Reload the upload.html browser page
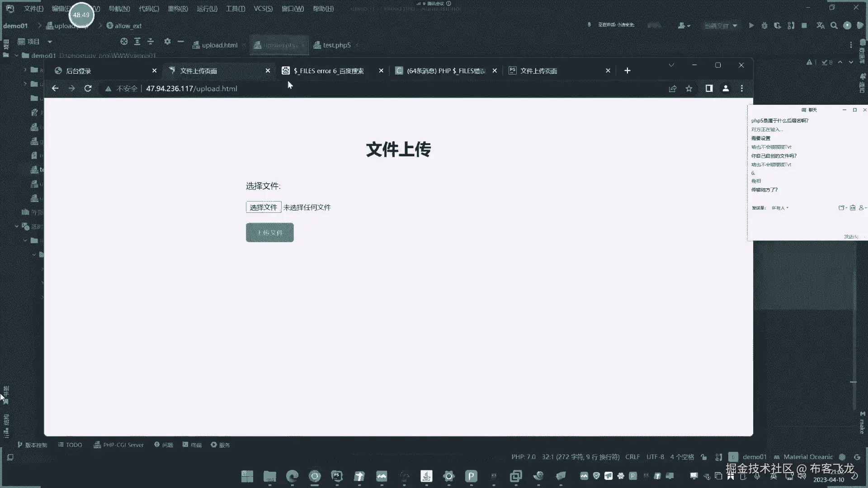 coord(88,89)
